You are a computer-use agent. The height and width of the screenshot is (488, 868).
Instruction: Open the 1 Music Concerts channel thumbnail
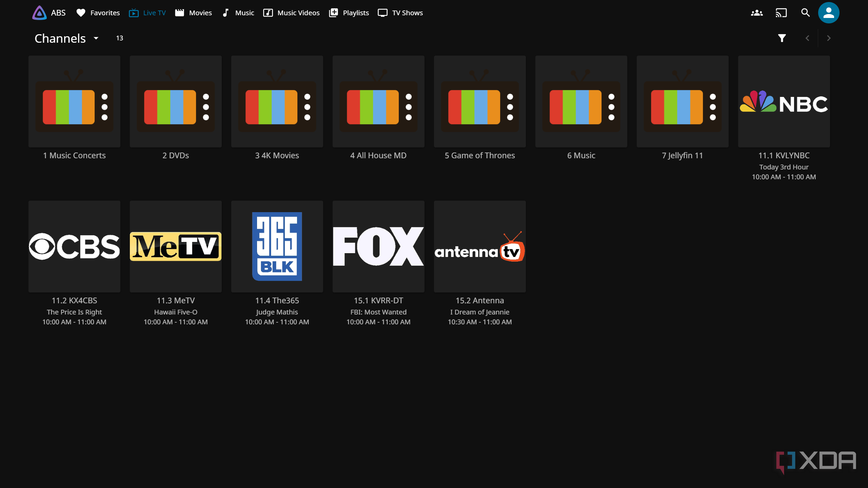coord(74,101)
